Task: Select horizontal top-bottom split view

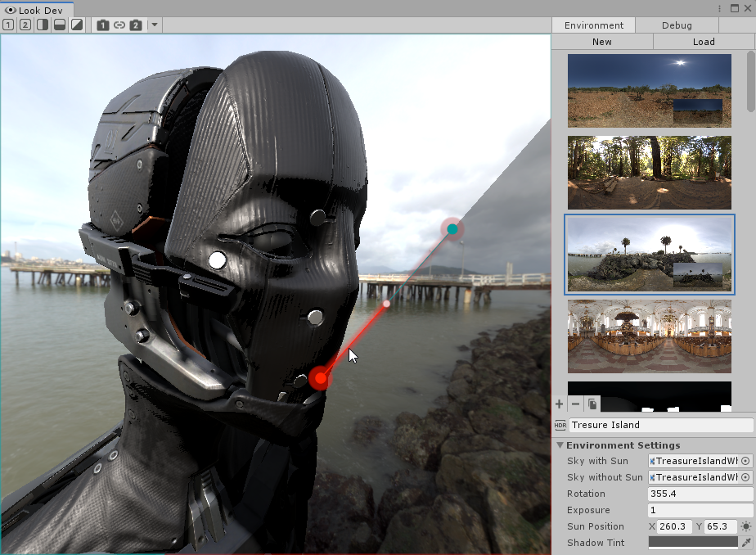Action: (x=59, y=25)
